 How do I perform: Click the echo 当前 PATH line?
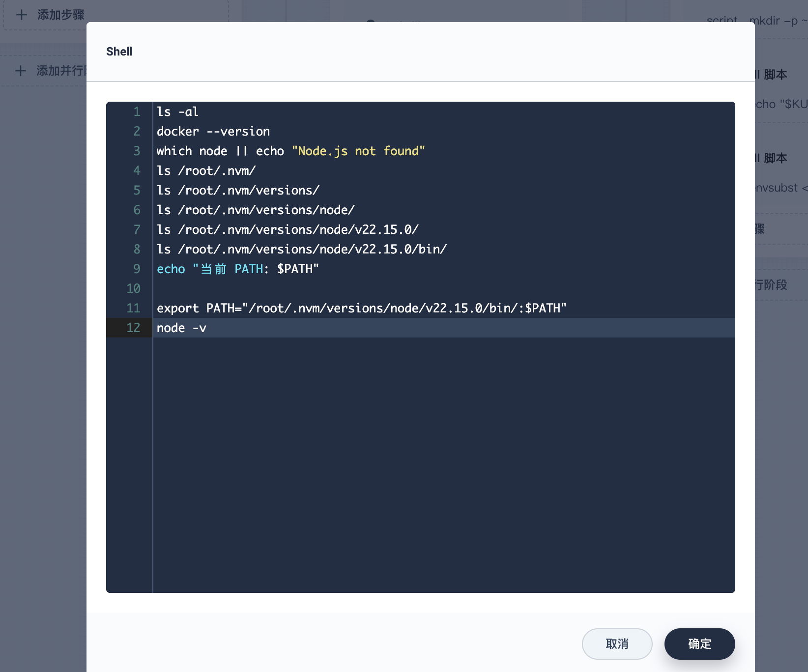coord(238,269)
